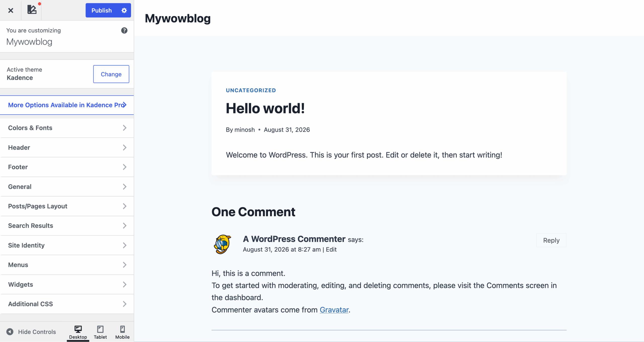Screen dimensions: 644x342
Task: Expand the Widgets section
Action: click(67, 284)
